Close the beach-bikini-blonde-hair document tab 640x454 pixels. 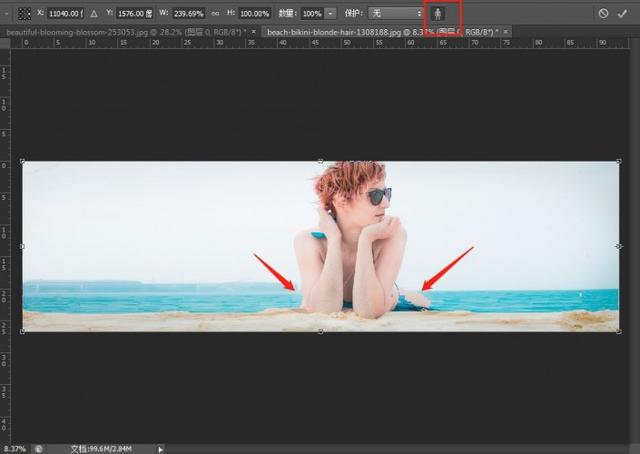(x=506, y=31)
